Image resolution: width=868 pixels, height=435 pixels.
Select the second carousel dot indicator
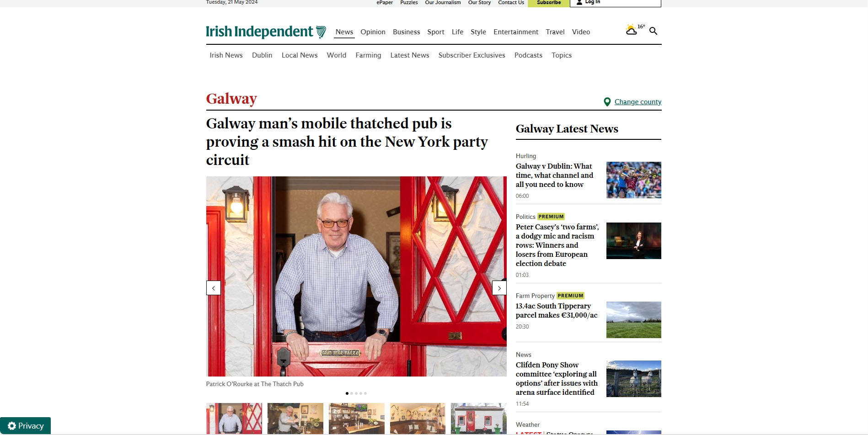click(352, 393)
